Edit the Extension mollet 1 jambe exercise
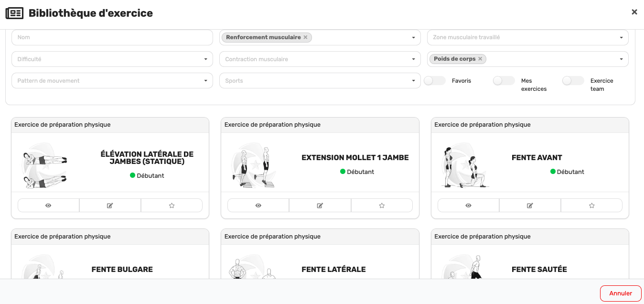The width and height of the screenshot is (644, 304). (x=320, y=206)
